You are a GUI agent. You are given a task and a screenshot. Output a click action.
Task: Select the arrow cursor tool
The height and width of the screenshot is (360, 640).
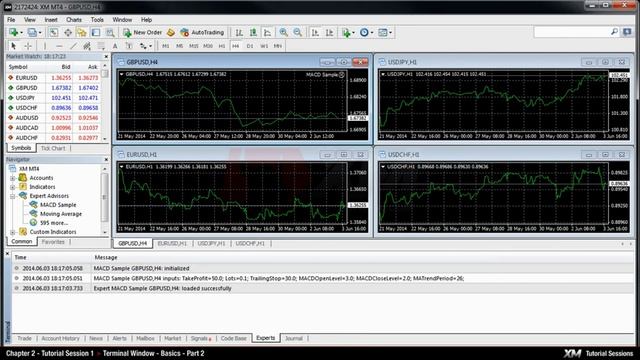pyautogui.click(x=13, y=46)
